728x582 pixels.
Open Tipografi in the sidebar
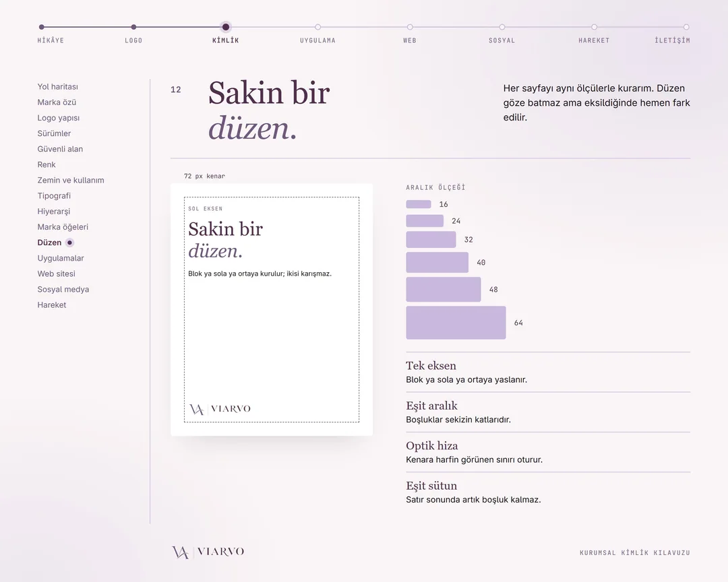(54, 196)
